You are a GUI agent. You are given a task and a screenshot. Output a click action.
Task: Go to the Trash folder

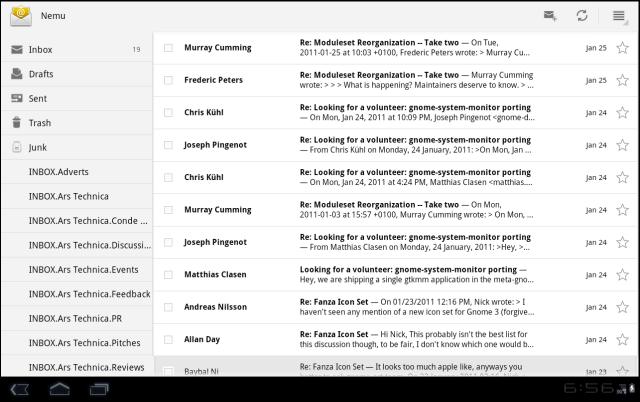coord(76,122)
